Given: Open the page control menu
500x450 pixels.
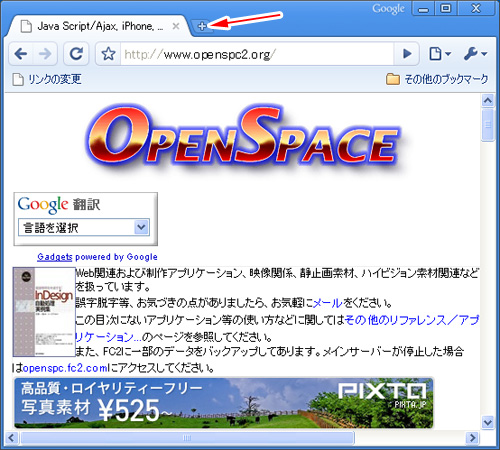Looking at the screenshot, I should click(x=440, y=54).
